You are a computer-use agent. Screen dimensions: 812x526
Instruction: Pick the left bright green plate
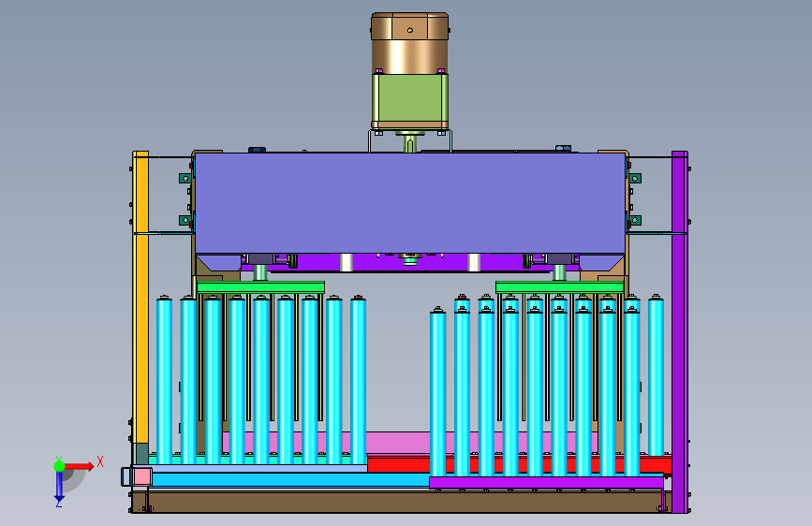pos(260,287)
